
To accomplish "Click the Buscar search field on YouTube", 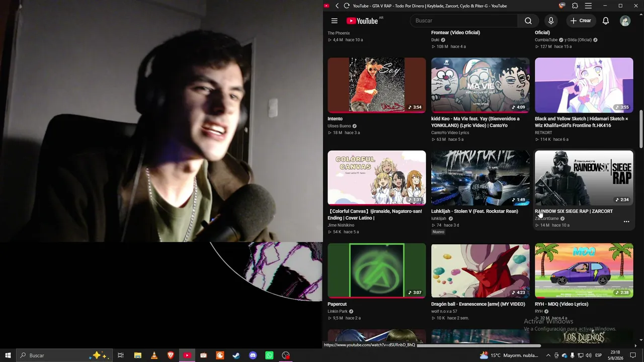I will pyautogui.click(x=463, y=21).
